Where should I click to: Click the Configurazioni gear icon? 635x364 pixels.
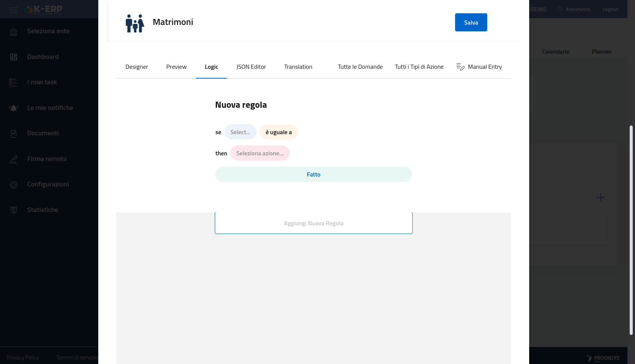(x=14, y=184)
